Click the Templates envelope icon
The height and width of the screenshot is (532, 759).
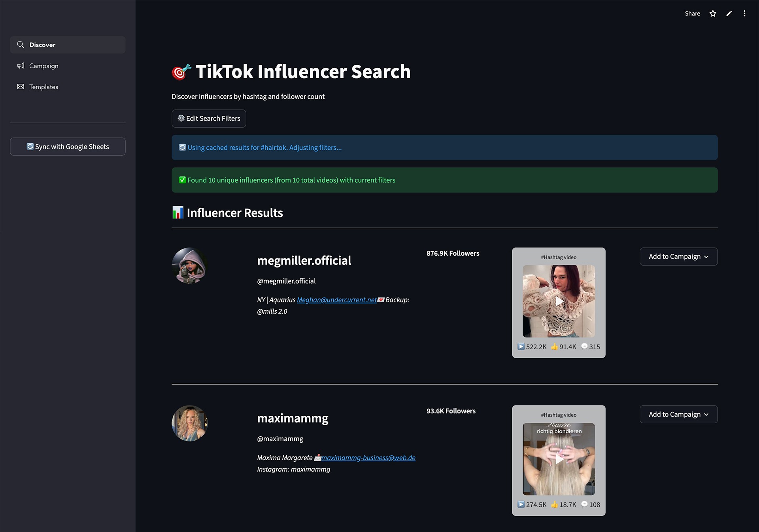coord(21,87)
